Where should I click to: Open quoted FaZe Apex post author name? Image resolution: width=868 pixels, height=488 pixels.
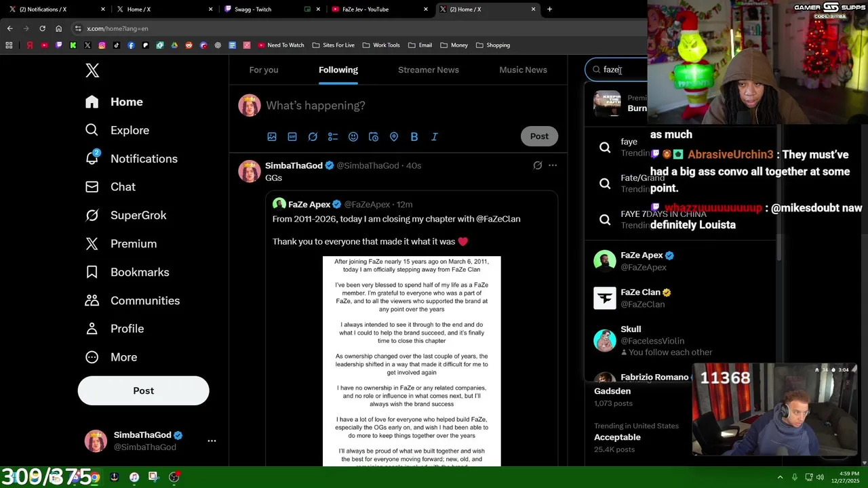(309, 204)
